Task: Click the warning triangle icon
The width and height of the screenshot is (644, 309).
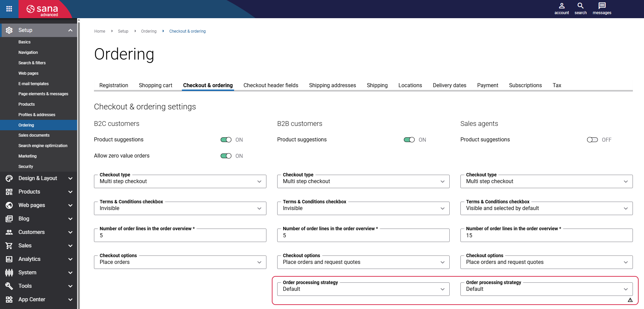Action: point(630,300)
